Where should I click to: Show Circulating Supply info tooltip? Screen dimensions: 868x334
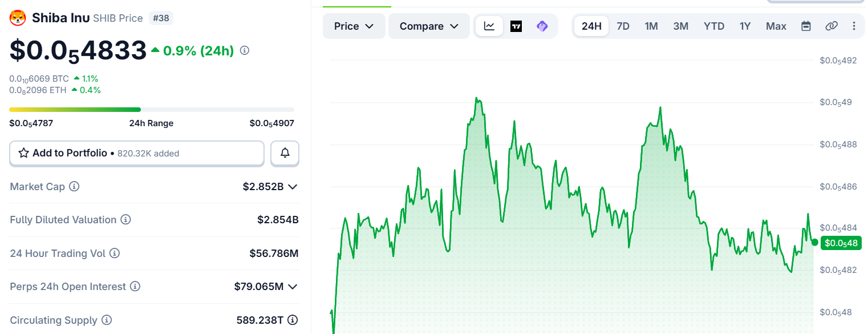pyautogui.click(x=107, y=320)
